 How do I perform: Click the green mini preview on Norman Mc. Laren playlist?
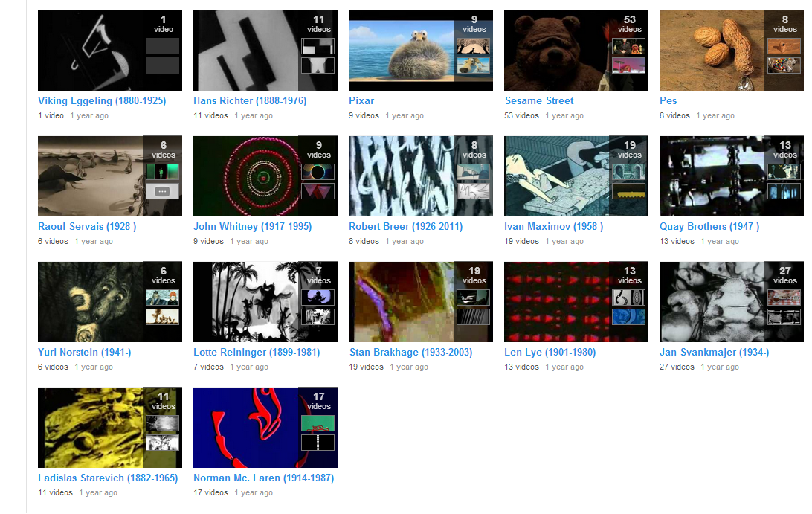318,423
